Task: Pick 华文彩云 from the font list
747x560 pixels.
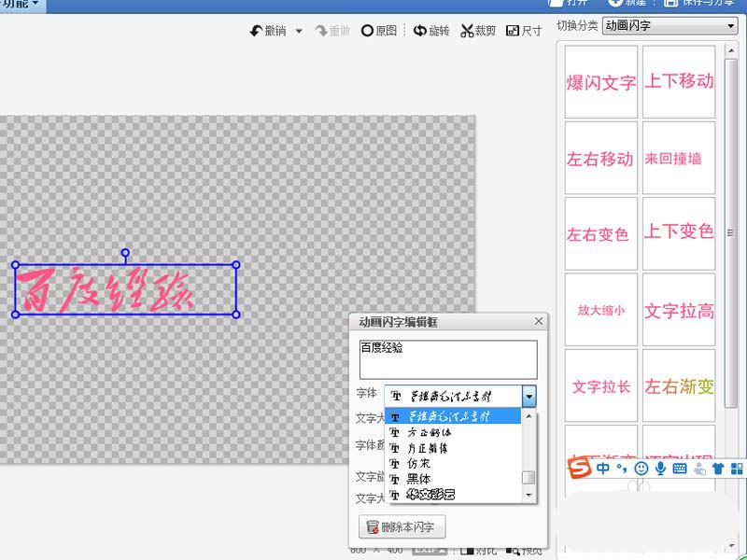Action: coord(453,495)
